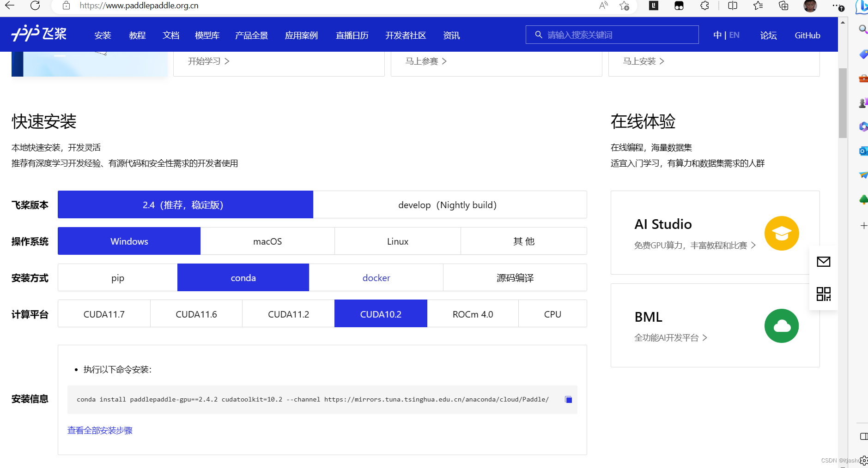The width and height of the screenshot is (868, 468).
Task: Select 其他 operating system option
Action: pyautogui.click(x=524, y=241)
